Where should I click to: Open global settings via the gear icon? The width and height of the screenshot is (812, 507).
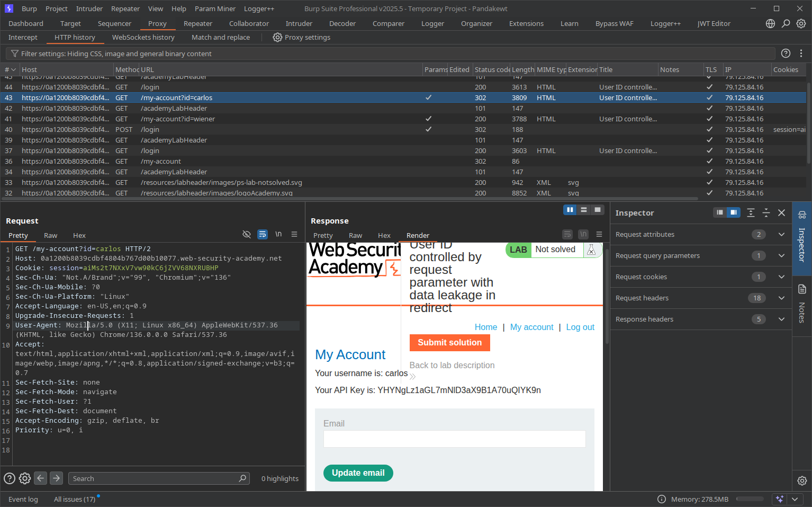click(801, 23)
